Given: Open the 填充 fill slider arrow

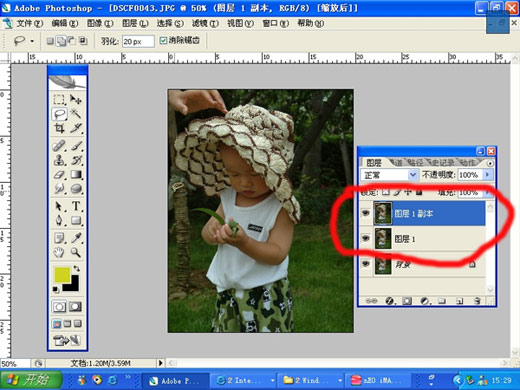Looking at the screenshot, I should click(x=487, y=192).
